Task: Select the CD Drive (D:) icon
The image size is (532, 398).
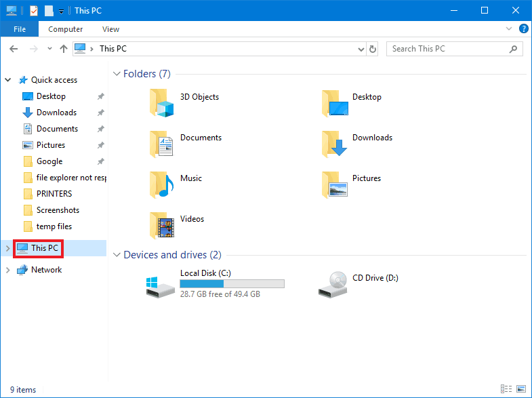Action: click(x=333, y=285)
